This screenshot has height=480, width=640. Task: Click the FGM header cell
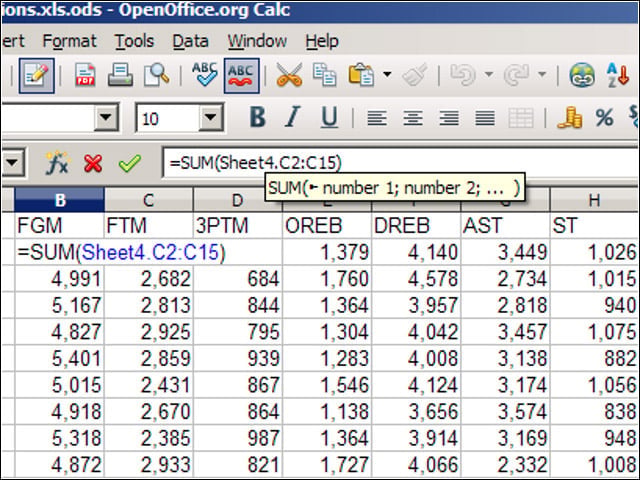point(60,225)
